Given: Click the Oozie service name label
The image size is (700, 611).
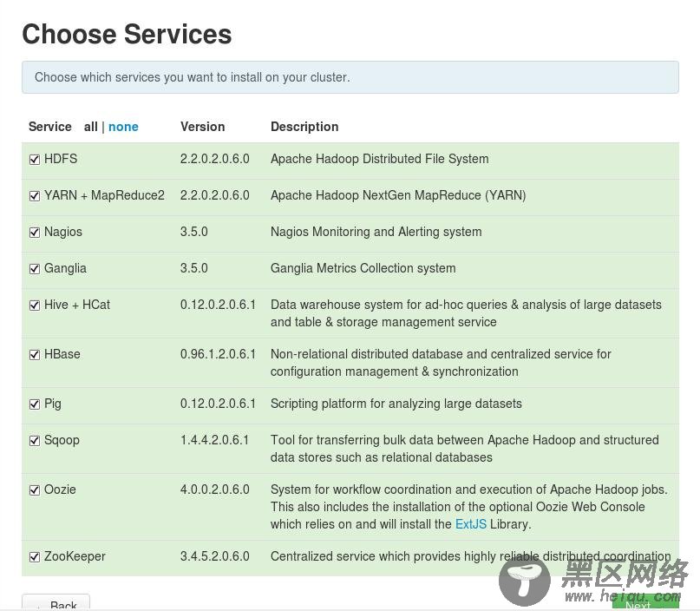Looking at the screenshot, I should [x=60, y=489].
